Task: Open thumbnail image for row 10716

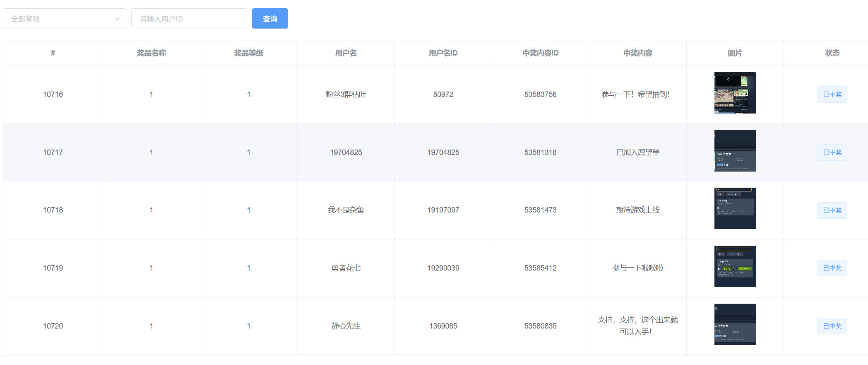Action: (735, 93)
